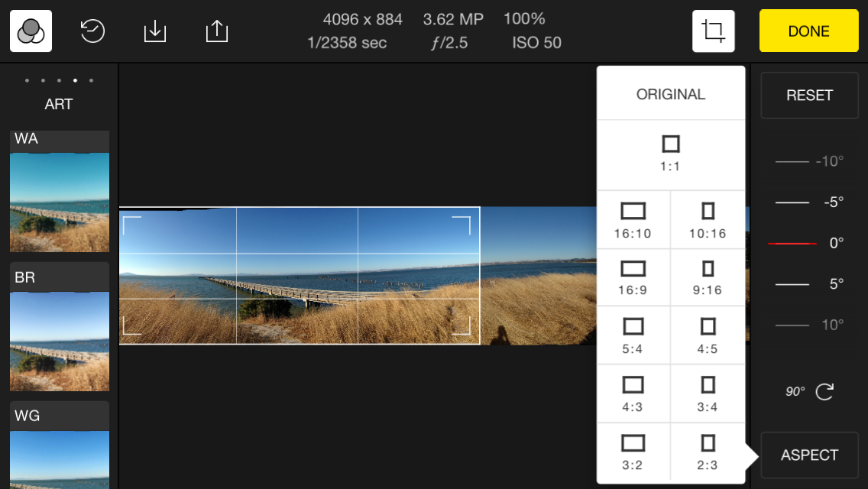Open the filters overlapping-circles icon
Image resolution: width=868 pixels, height=489 pixels.
[31, 31]
